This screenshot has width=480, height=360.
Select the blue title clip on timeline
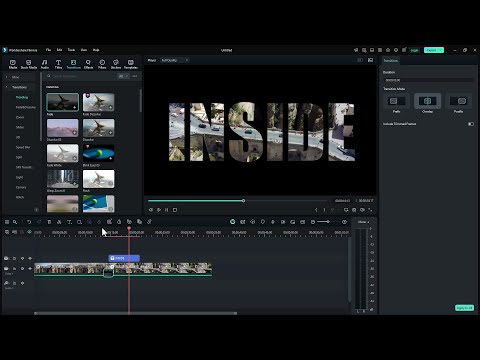124,258
